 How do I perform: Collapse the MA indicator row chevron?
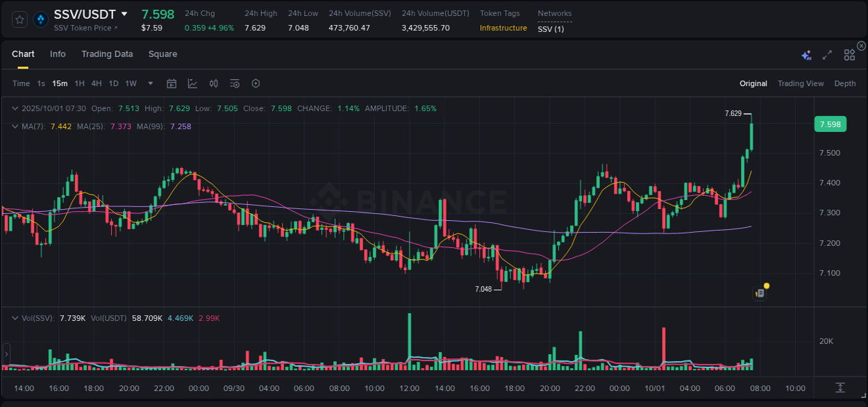(x=15, y=126)
